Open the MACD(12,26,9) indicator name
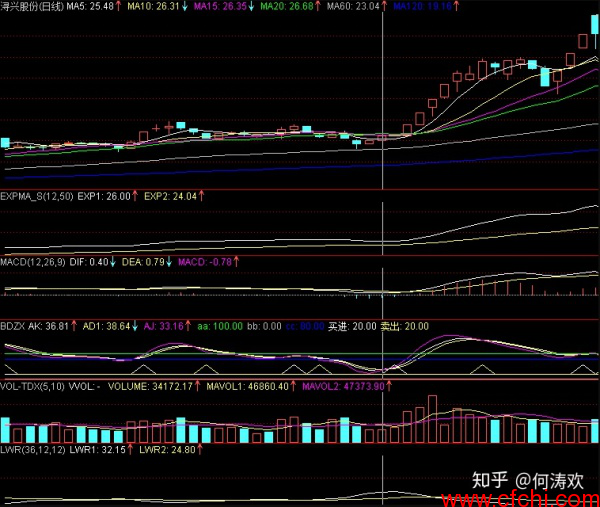Viewport: 600px width, 507px height. point(33,262)
